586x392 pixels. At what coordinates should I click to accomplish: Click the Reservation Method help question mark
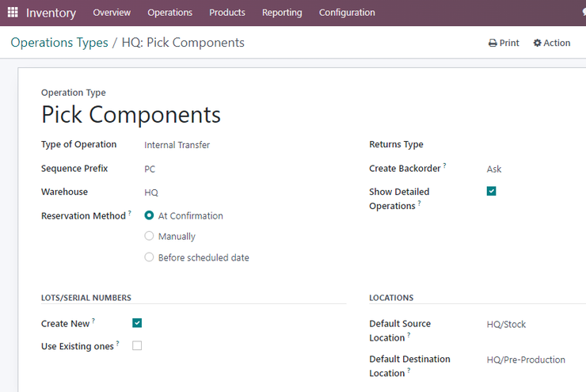click(x=130, y=212)
